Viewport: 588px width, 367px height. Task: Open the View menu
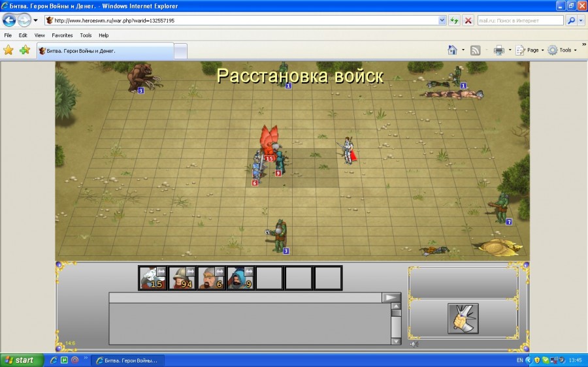(x=39, y=35)
